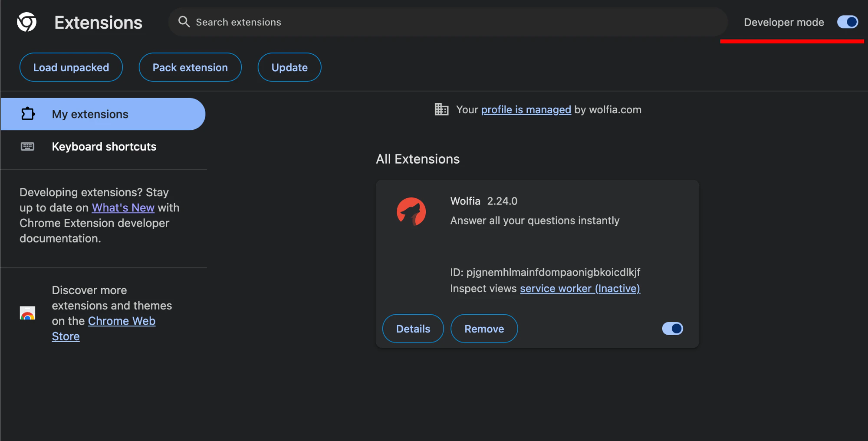Click the managed profile building icon
Viewport: 868px width, 441px height.
click(441, 109)
